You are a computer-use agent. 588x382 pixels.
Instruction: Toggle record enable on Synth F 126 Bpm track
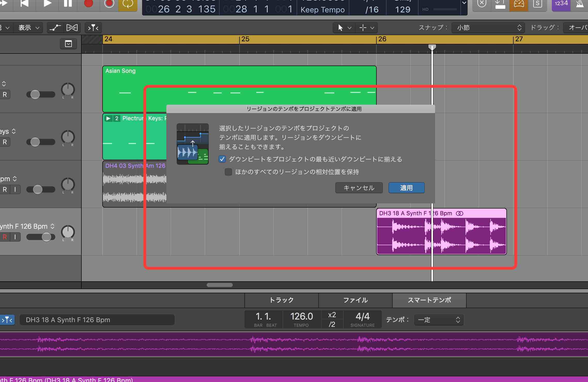5,237
